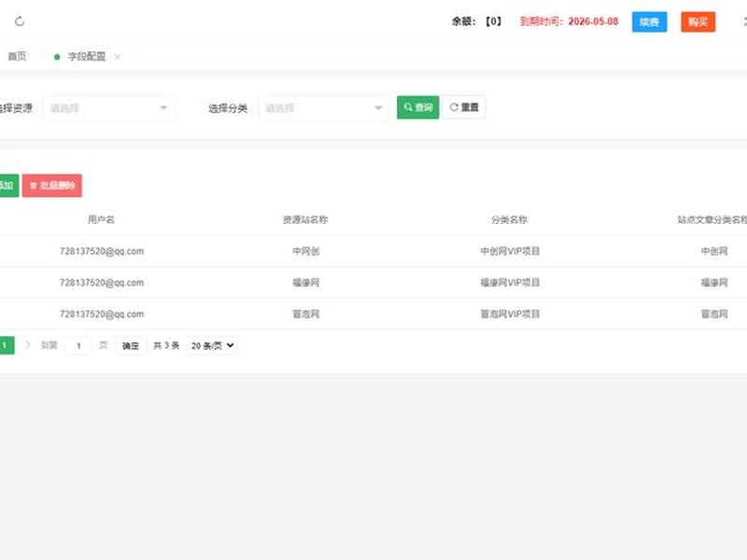Click the 福缘网 resource site cell
The height and width of the screenshot is (560, 747).
pyautogui.click(x=306, y=283)
